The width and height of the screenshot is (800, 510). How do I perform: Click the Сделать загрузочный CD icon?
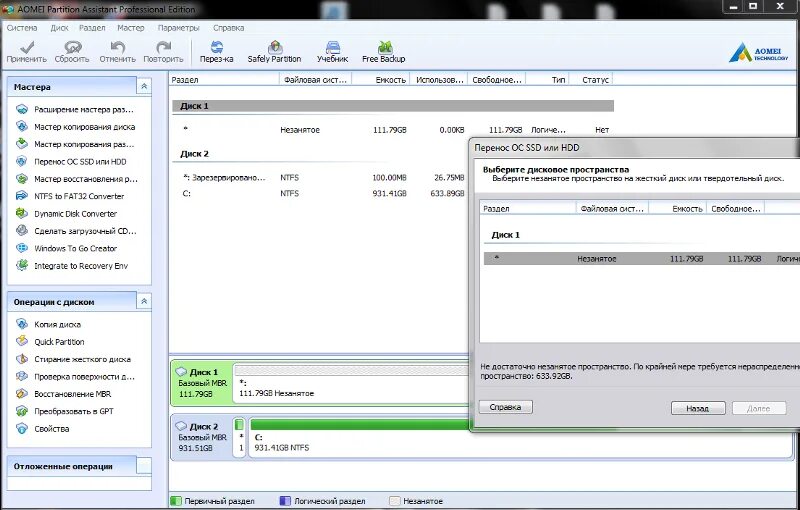[x=22, y=231]
